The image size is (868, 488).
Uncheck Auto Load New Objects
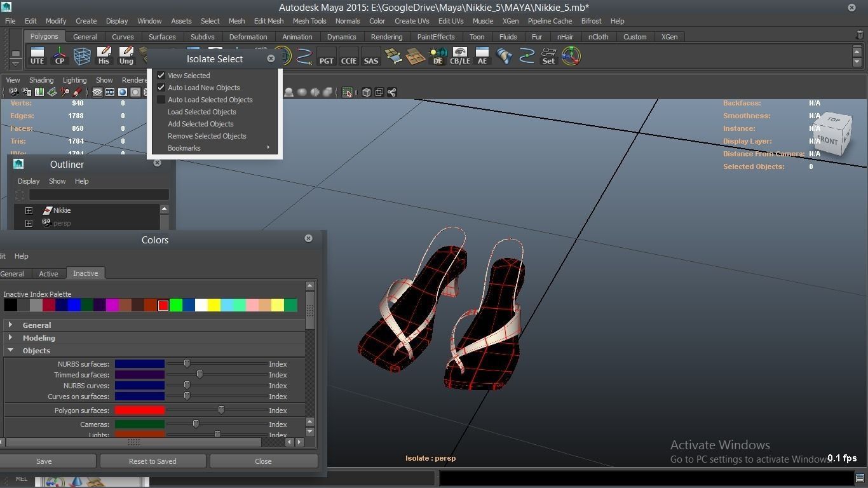click(x=161, y=88)
